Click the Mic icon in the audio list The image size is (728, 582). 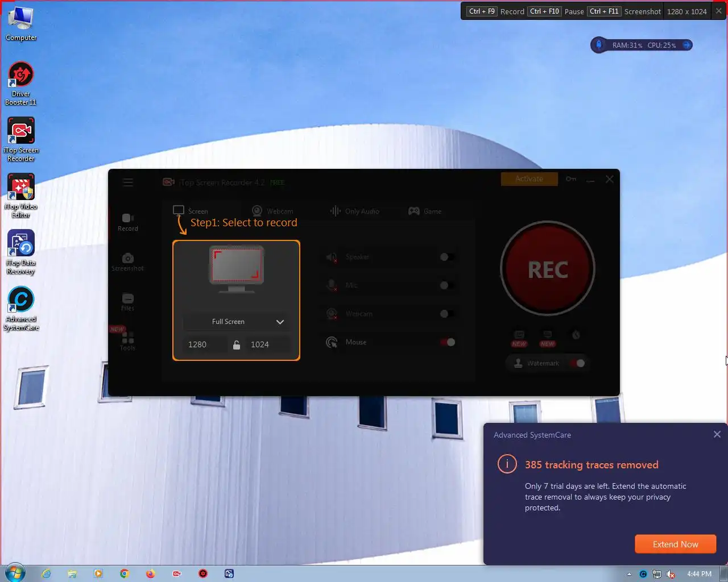coord(332,285)
